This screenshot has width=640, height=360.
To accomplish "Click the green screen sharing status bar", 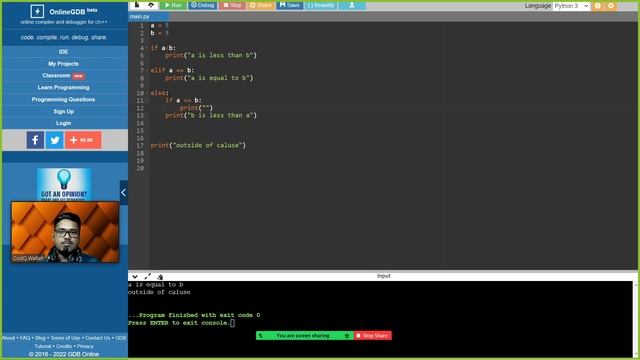I will tap(304, 336).
